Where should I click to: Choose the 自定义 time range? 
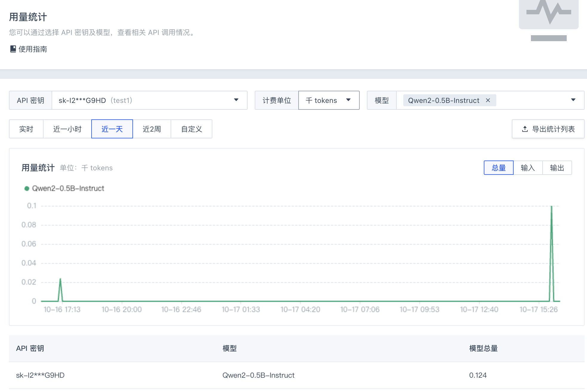point(191,129)
